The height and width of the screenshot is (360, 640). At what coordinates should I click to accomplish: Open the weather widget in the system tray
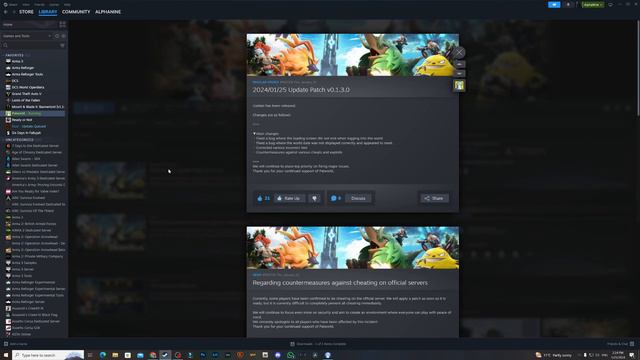pos(553,355)
